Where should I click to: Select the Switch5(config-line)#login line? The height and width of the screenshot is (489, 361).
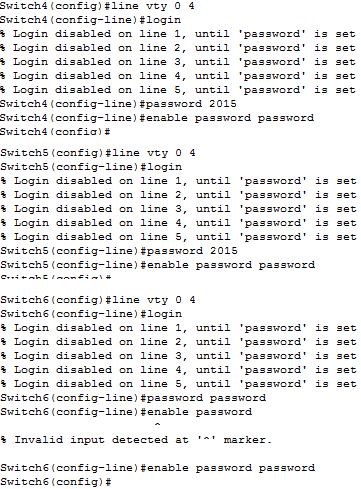pos(91,167)
